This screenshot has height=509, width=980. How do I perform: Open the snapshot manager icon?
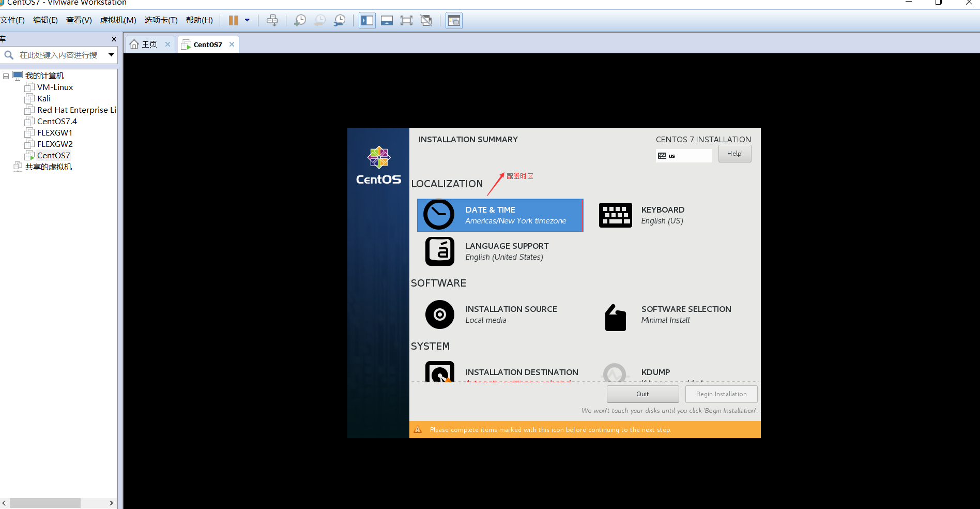click(340, 20)
